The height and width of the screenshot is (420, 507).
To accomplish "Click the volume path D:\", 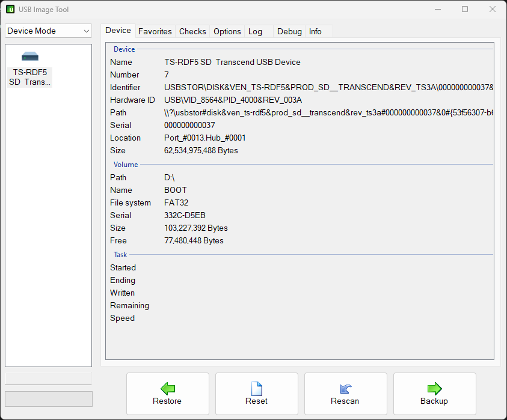I will point(170,177).
